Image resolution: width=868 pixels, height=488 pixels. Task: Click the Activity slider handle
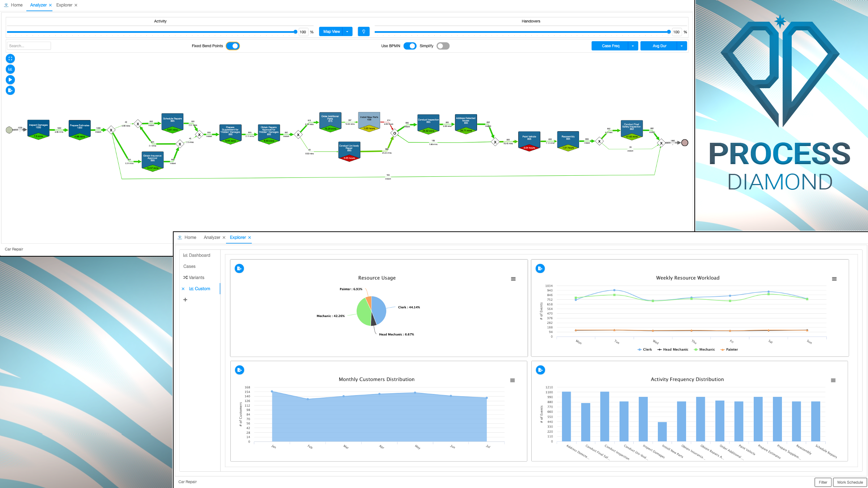[x=295, y=32]
